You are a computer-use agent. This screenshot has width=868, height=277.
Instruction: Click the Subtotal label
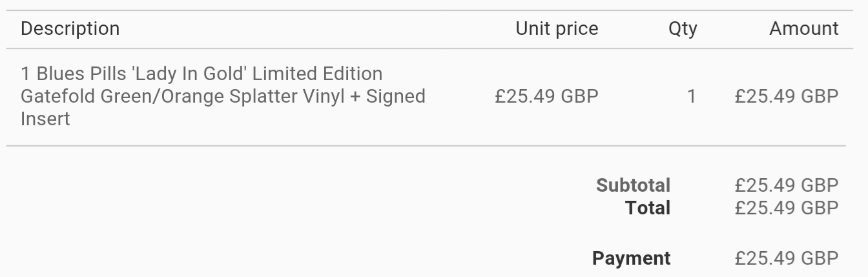pyautogui.click(x=633, y=185)
